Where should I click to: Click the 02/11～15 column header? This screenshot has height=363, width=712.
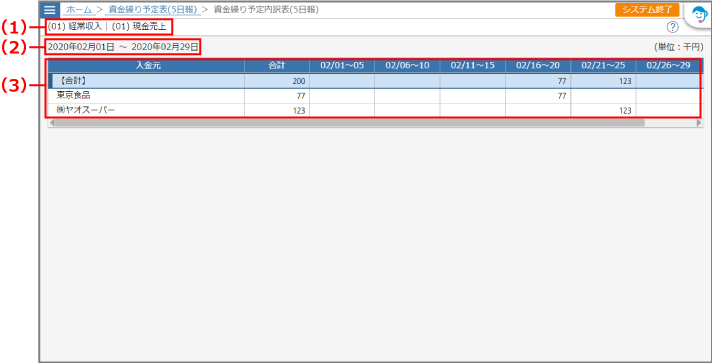pyautogui.click(x=473, y=65)
